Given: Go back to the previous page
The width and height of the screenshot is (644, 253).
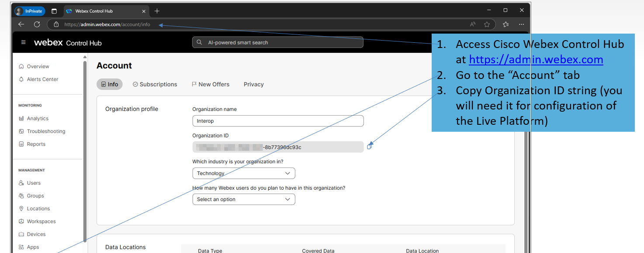Looking at the screenshot, I should pyautogui.click(x=21, y=24).
